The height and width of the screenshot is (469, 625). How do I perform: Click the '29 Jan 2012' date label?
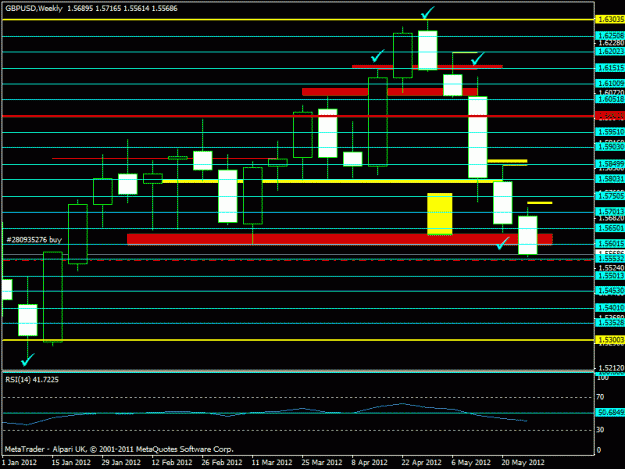tap(121, 463)
